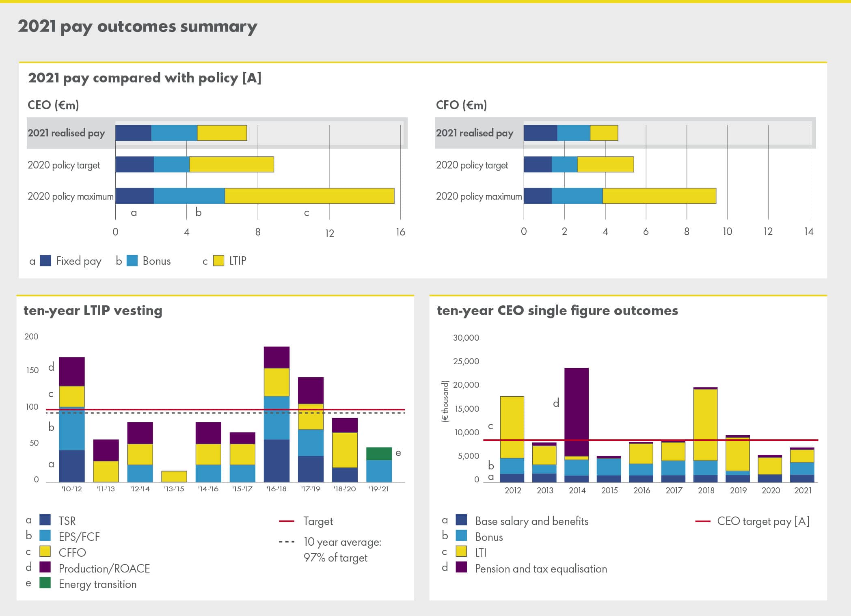Click the Bonus legend color square
Screen dimensions: 851x616
(x=132, y=261)
